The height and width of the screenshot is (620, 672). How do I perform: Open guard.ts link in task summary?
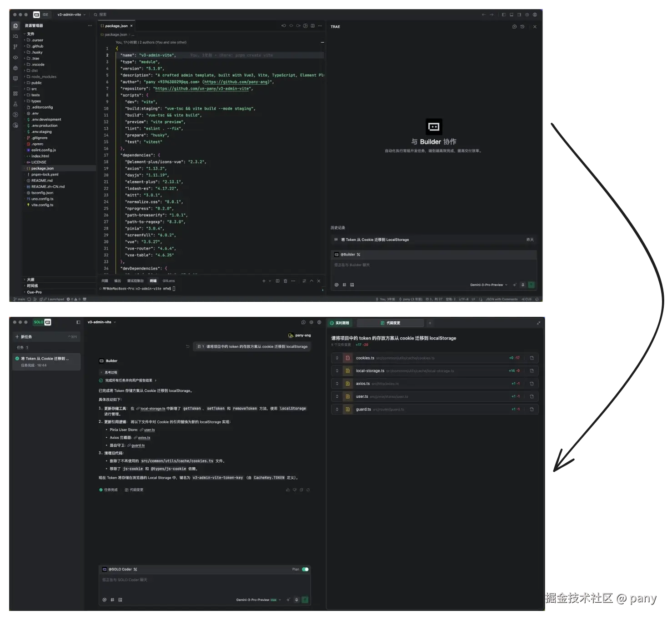[x=138, y=445]
